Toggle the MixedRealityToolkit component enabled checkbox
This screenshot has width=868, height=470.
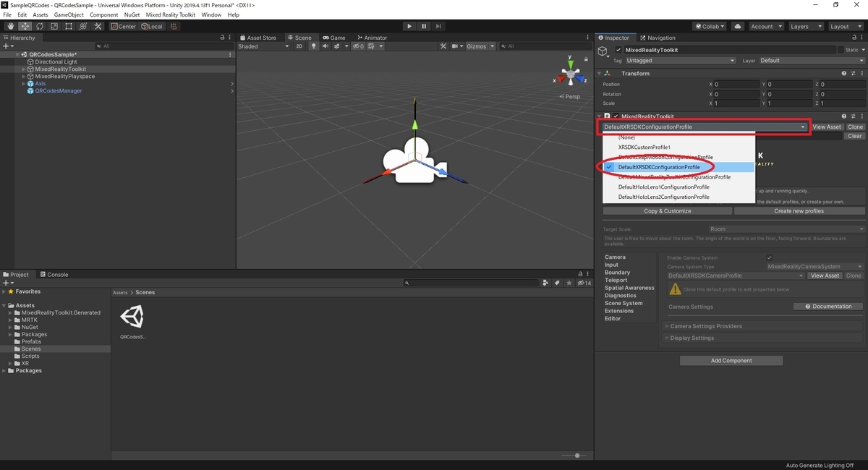(x=616, y=116)
